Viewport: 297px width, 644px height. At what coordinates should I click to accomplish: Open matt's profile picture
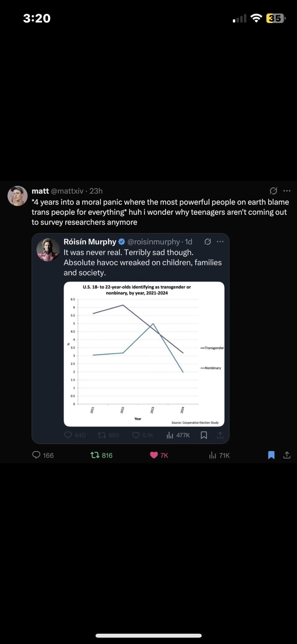(17, 196)
